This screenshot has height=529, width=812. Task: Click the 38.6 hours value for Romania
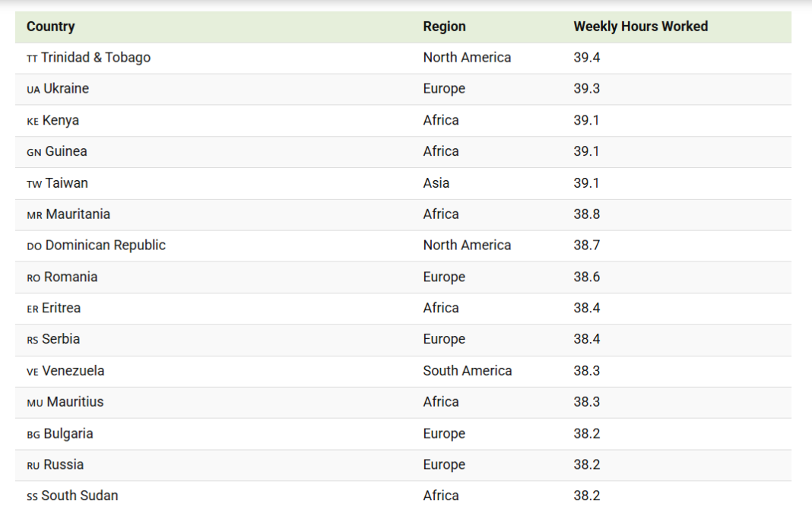[586, 277]
